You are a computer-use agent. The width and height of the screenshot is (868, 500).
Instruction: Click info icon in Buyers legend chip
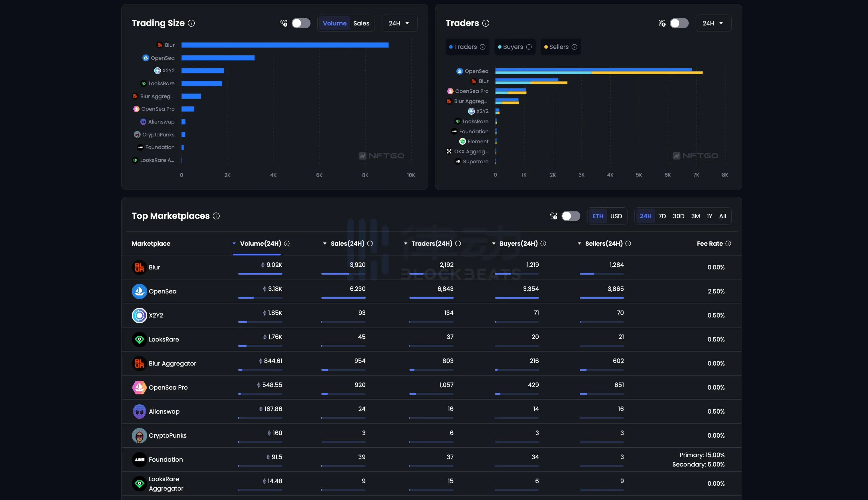529,47
